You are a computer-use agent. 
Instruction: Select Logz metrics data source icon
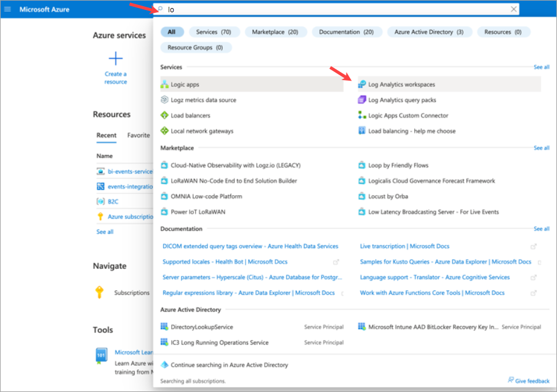(164, 100)
